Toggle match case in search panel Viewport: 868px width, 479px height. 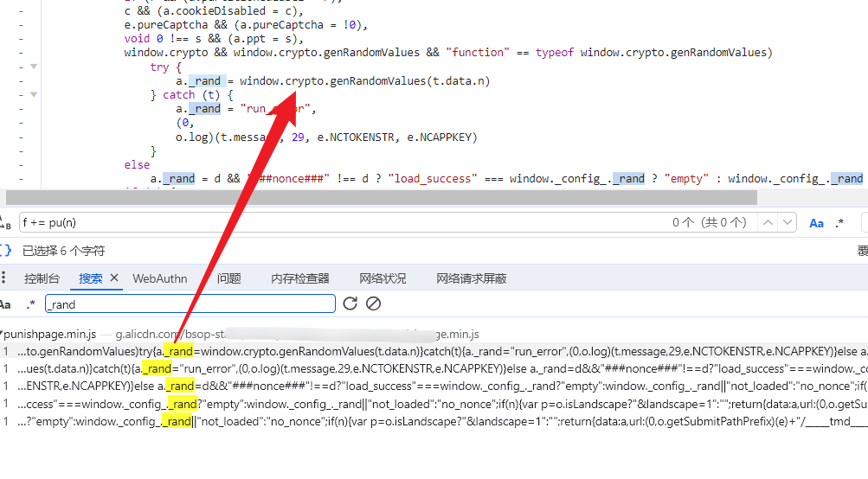[x=5, y=304]
